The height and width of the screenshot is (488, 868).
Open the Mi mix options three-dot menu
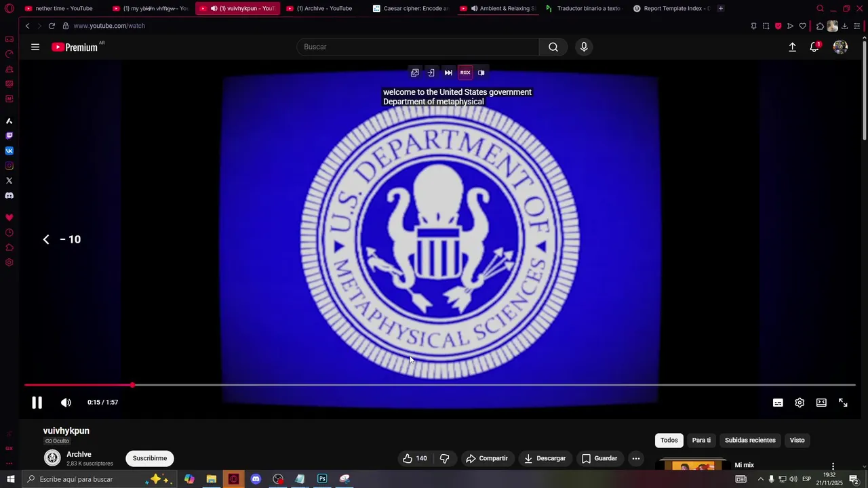point(833,466)
